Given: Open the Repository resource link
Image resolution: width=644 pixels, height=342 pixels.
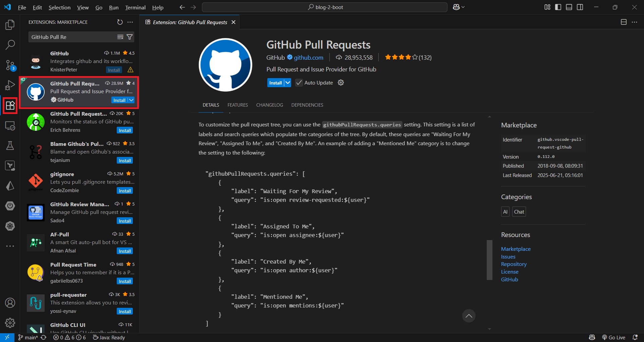Looking at the screenshot, I should [514, 264].
